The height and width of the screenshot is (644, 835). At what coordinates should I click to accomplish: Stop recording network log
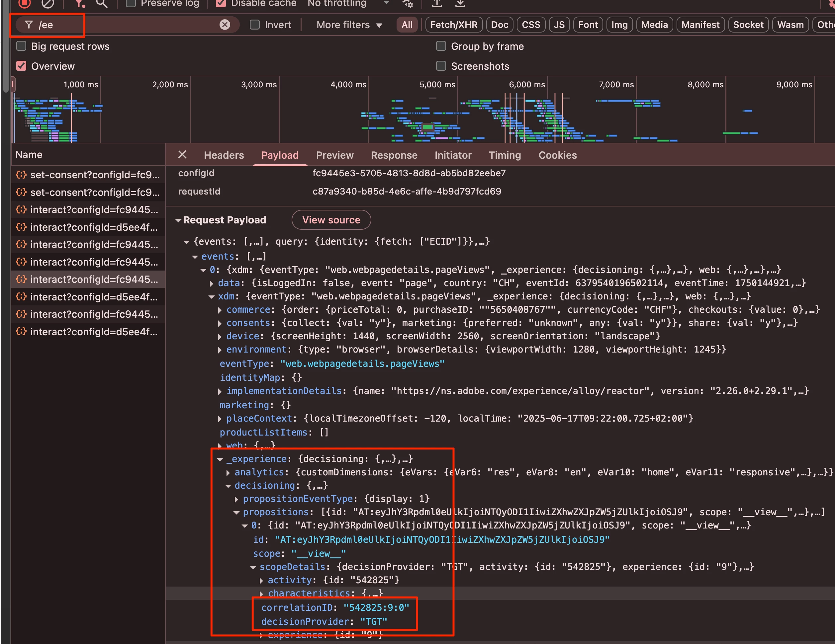pos(25,3)
